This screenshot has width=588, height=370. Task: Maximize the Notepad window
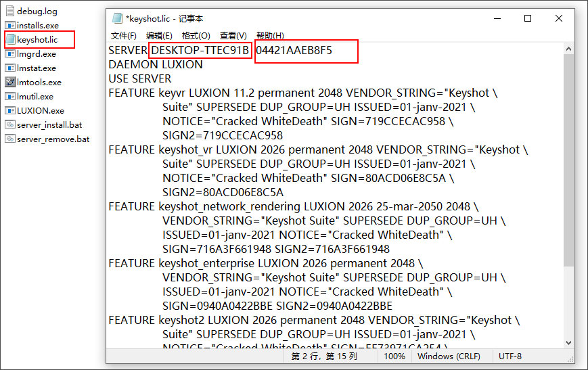528,18
